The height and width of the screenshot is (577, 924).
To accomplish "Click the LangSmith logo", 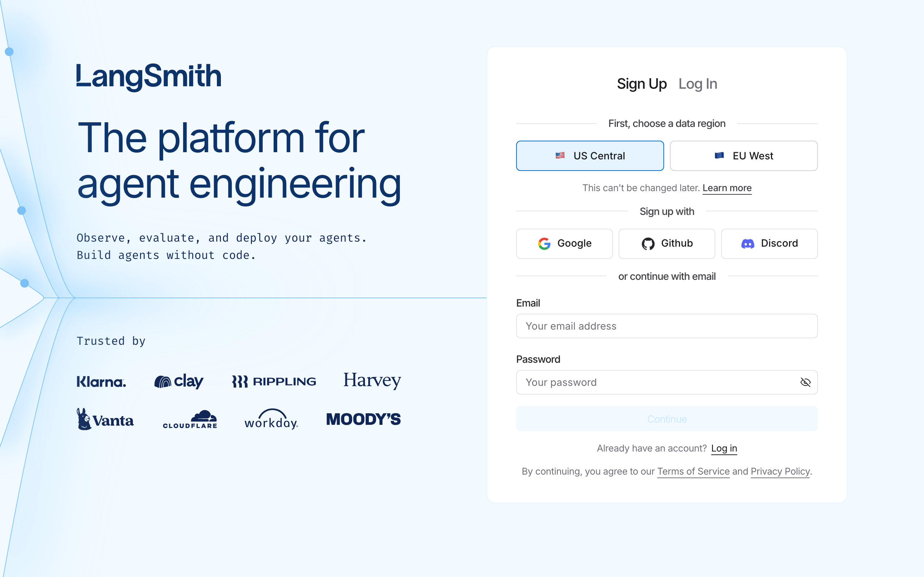I will point(149,76).
